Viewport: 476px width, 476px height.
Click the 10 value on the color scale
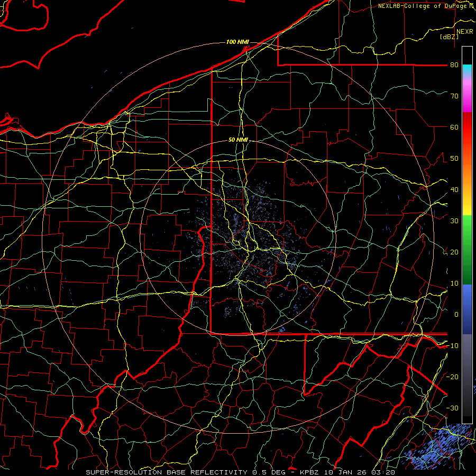pyautogui.click(x=454, y=283)
